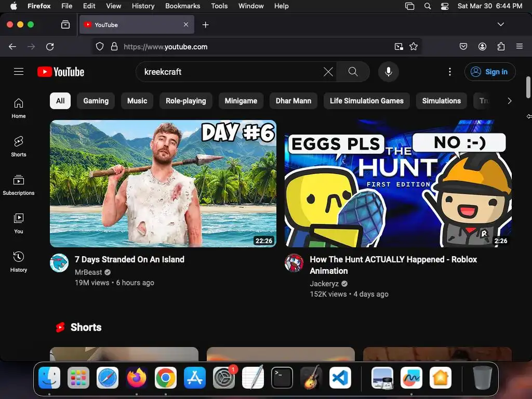Bookmark this page with the star
532x399 pixels.
[x=413, y=46]
